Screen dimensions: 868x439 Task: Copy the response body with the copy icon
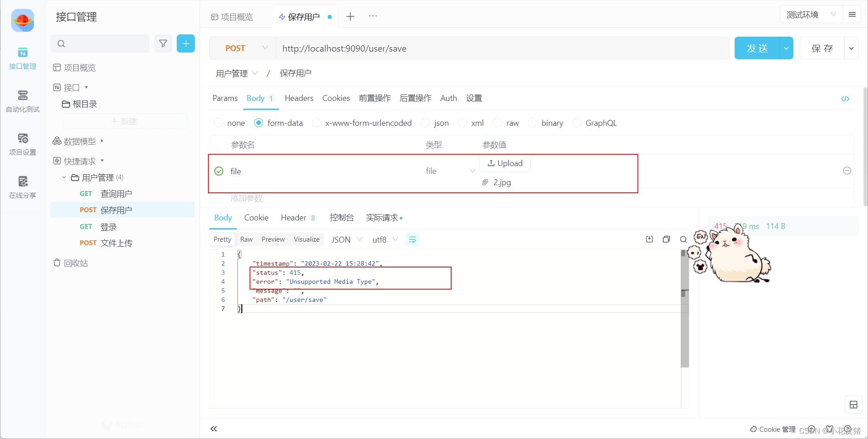[x=666, y=239]
